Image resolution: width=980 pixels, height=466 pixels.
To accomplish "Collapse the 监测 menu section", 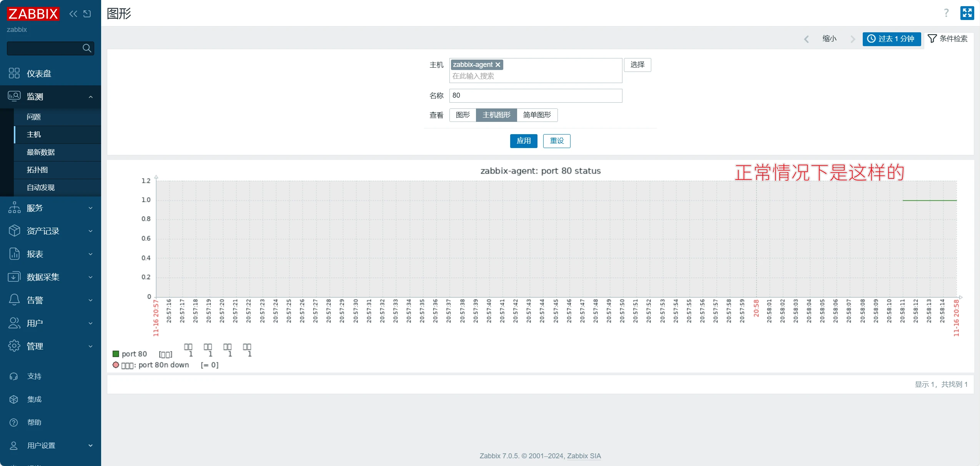I will pyautogui.click(x=50, y=97).
